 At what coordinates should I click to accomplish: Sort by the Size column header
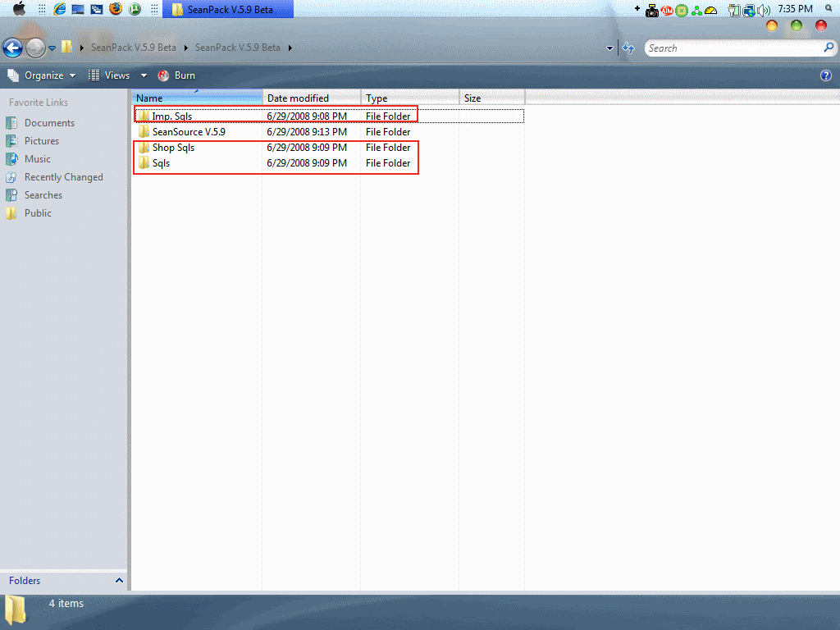pyautogui.click(x=492, y=98)
